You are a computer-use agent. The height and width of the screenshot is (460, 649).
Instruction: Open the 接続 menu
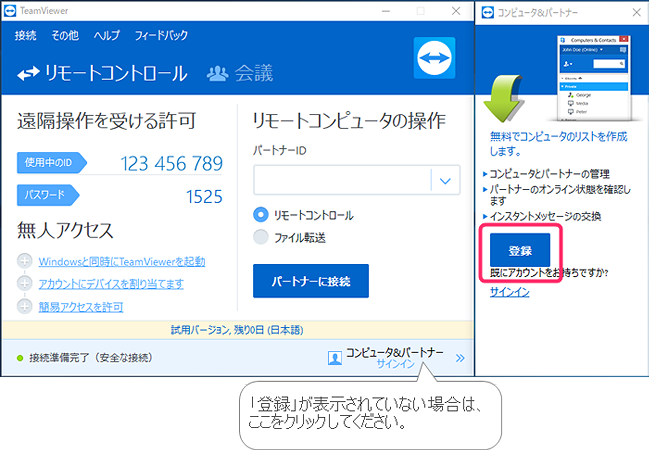(26, 36)
